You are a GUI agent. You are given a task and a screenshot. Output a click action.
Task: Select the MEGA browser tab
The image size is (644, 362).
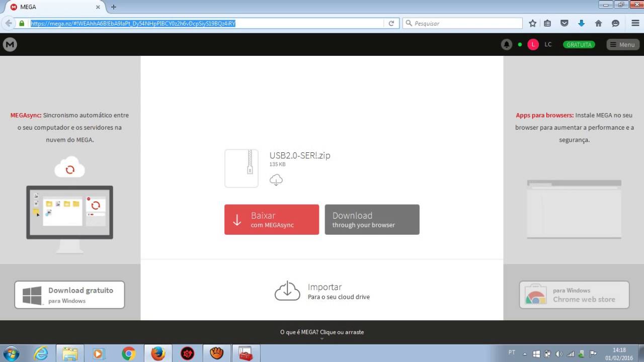pyautogui.click(x=54, y=7)
